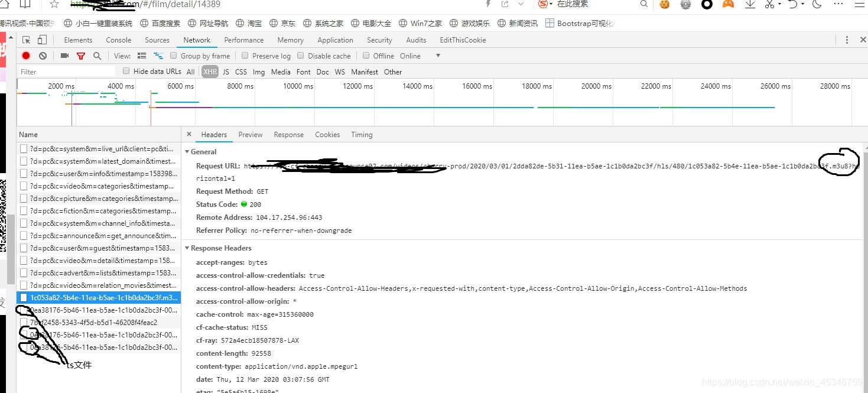Open network search with the magnifier icon
Viewport: 868px width, 393px height.
[96, 56]
